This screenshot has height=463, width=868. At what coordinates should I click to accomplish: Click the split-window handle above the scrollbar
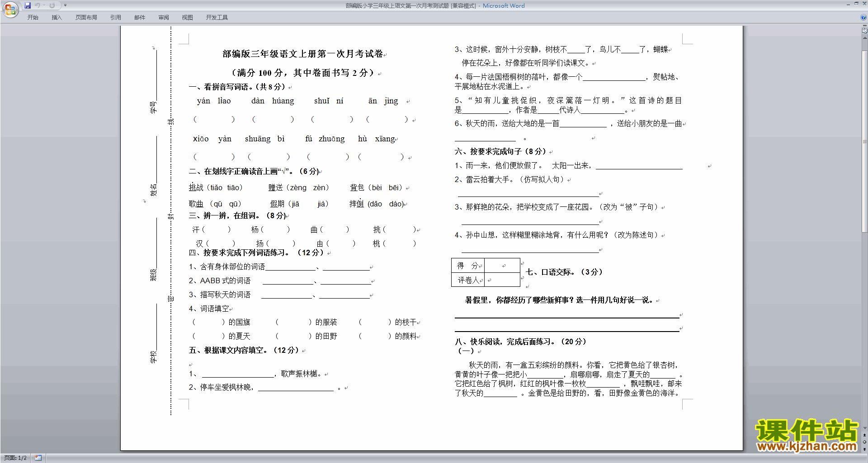pos(864,26)
